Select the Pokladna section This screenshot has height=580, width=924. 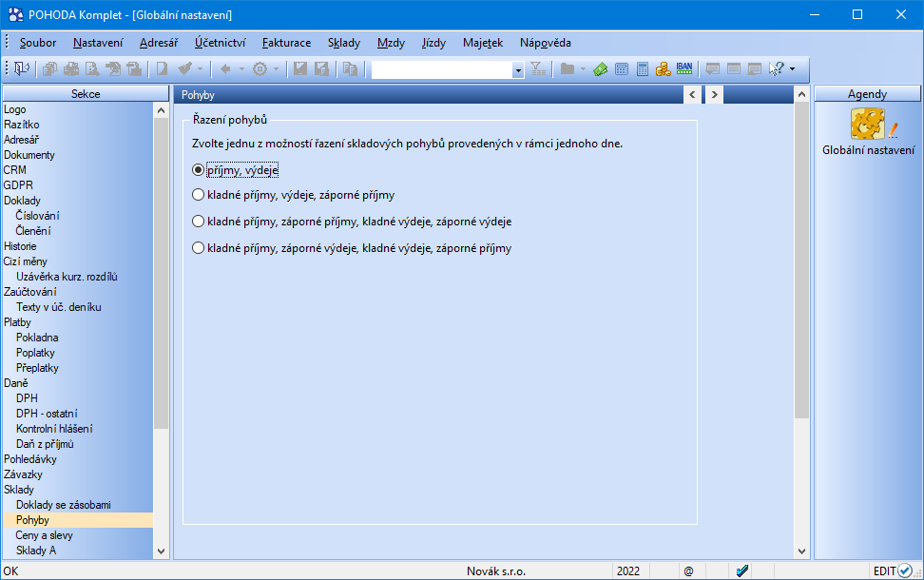(x=37, y=338)
